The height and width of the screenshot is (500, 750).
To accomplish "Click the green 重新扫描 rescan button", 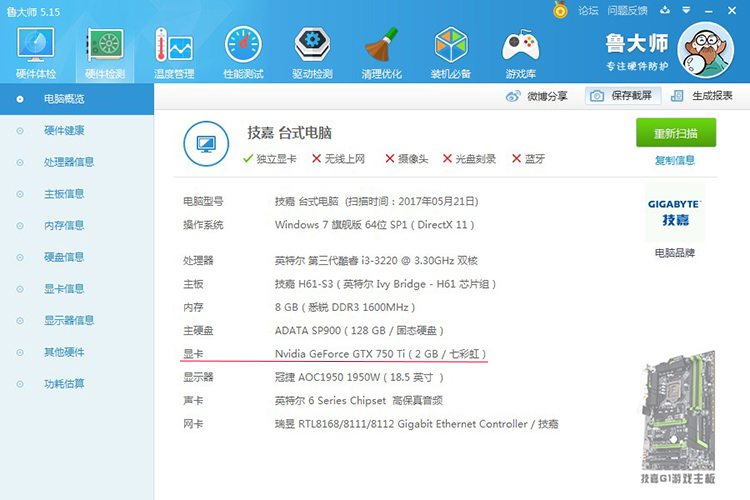I will (676, 133).
